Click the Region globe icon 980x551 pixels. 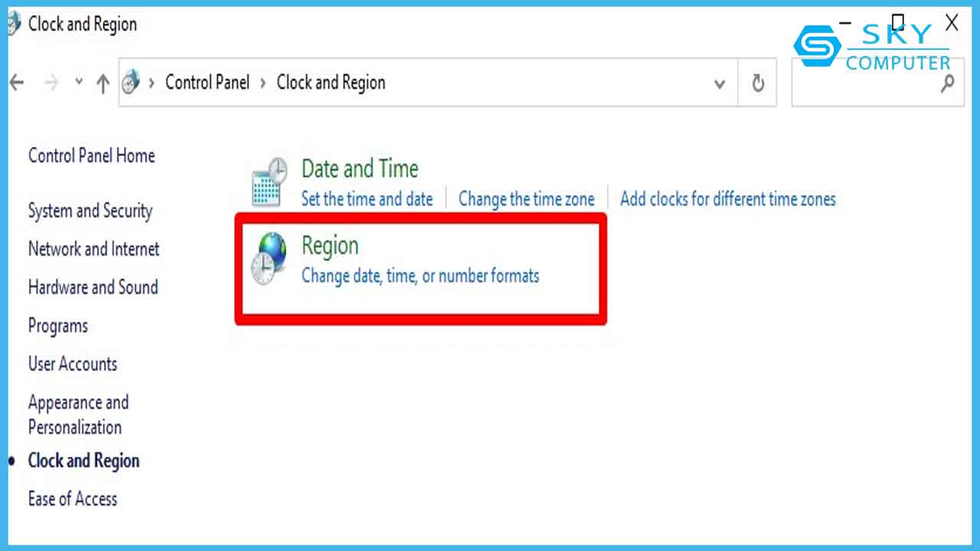pos(269,259)
